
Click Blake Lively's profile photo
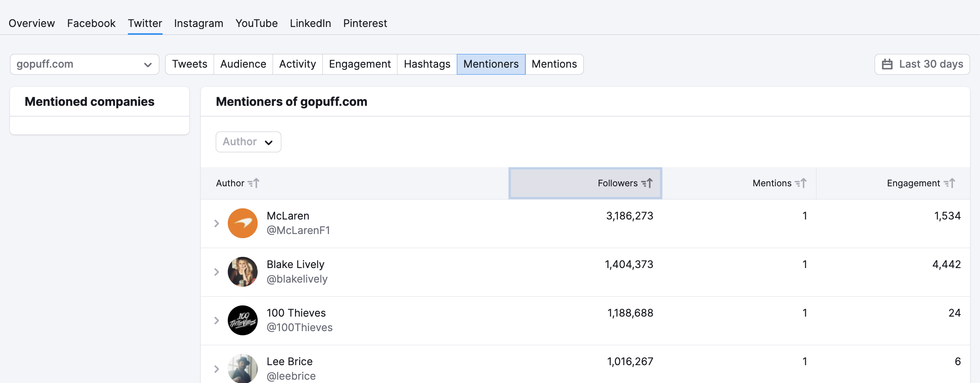click(x=243, y=272)
